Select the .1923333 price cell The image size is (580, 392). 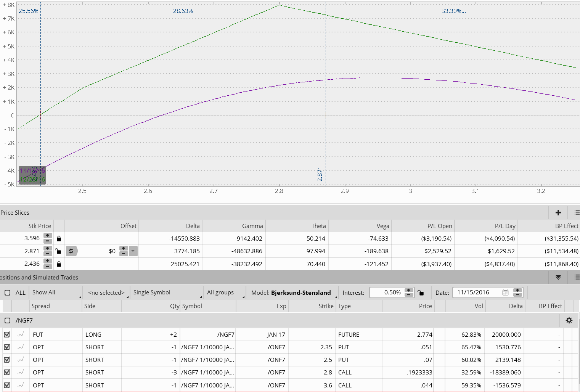coord(408,372)
